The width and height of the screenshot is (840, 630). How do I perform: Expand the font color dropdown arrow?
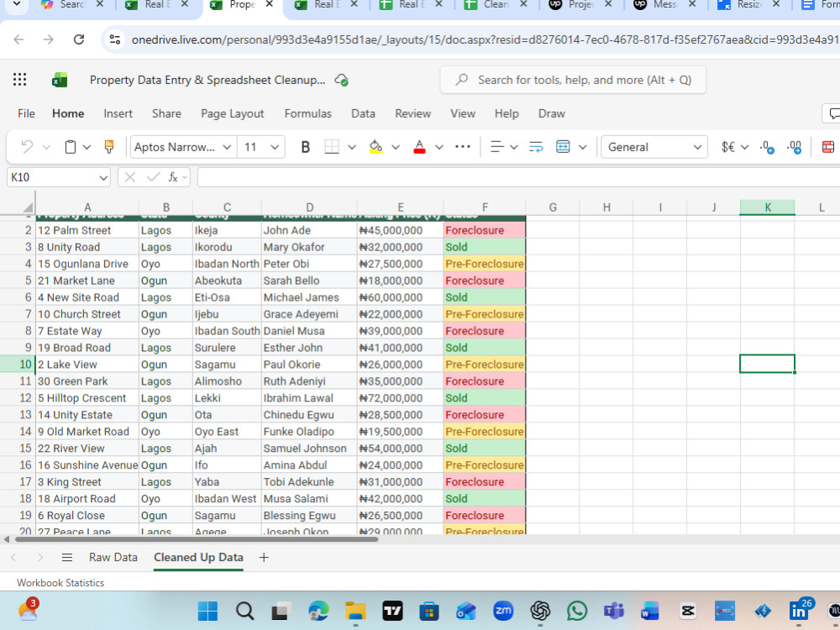(x=438, y=147)
